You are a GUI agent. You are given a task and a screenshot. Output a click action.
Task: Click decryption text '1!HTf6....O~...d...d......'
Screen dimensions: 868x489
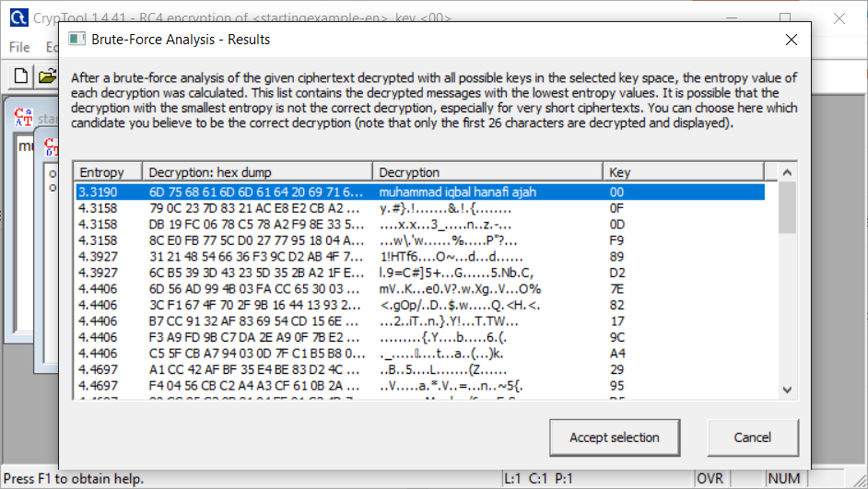[x=451, y=256]
